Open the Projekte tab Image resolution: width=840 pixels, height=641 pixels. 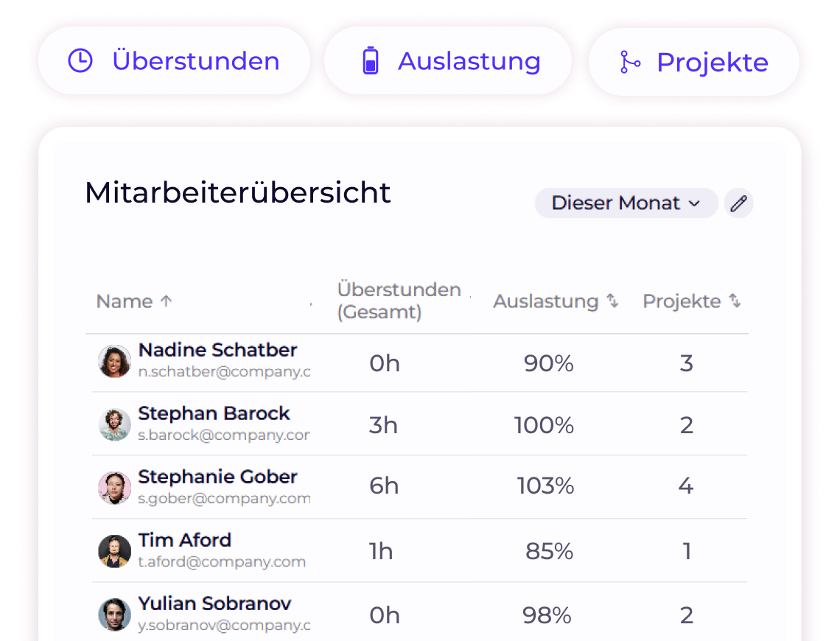pyautogui.click(x=693, y=62)
